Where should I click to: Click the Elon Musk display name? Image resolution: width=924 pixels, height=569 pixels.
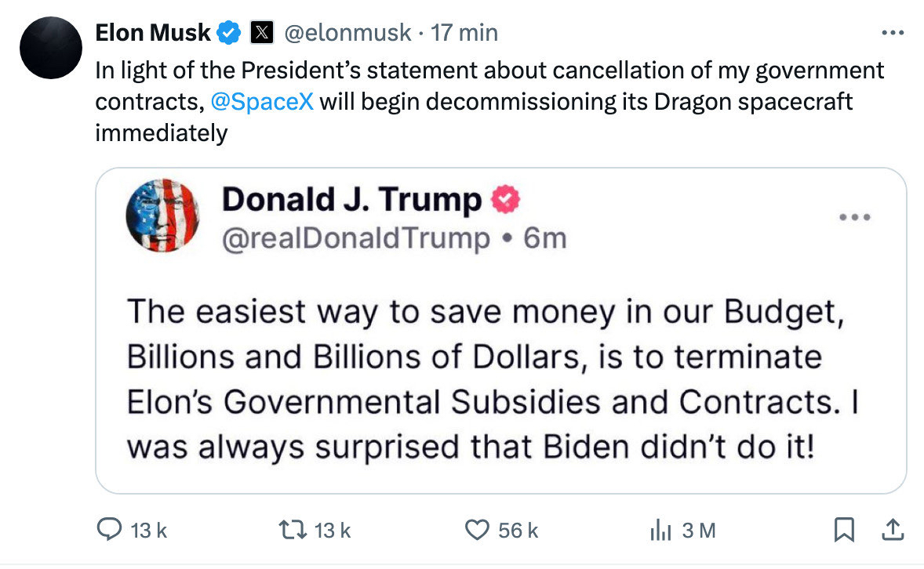click(x=153, y=32)
